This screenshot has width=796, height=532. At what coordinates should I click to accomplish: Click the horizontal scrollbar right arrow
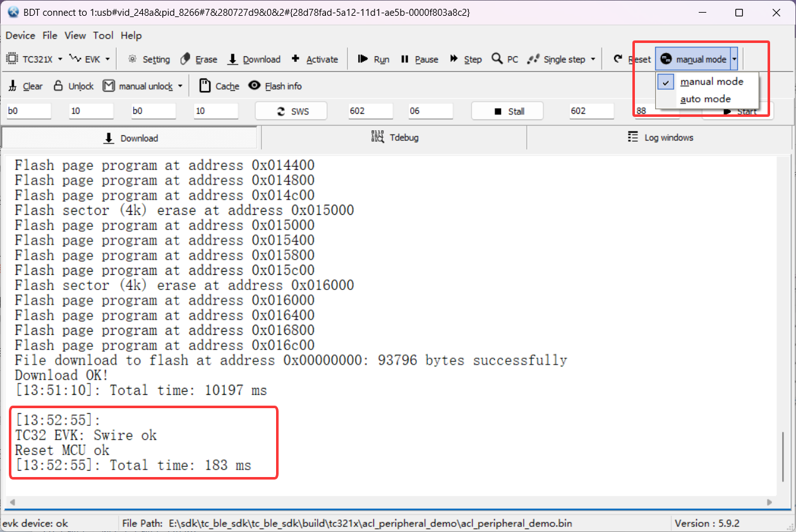769,503
